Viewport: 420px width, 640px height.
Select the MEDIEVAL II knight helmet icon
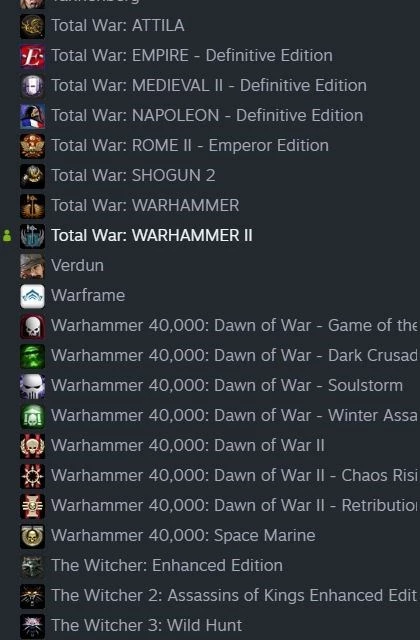point(32,86)
